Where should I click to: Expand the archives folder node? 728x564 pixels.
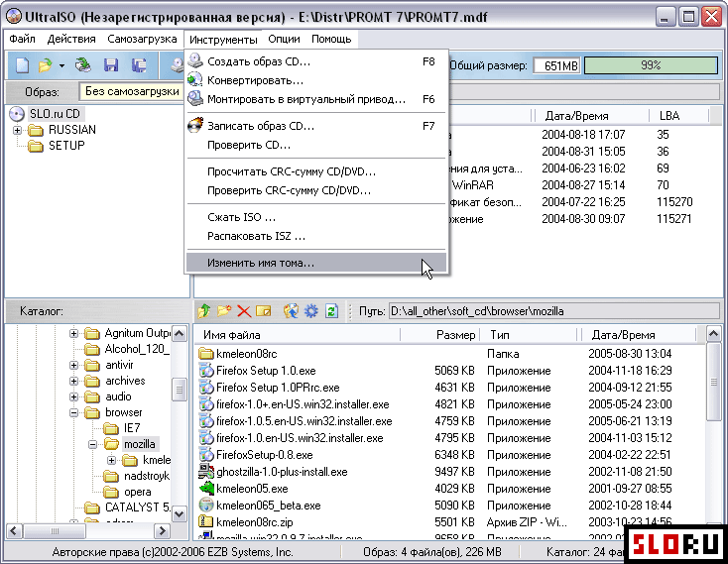coord(73,382)
